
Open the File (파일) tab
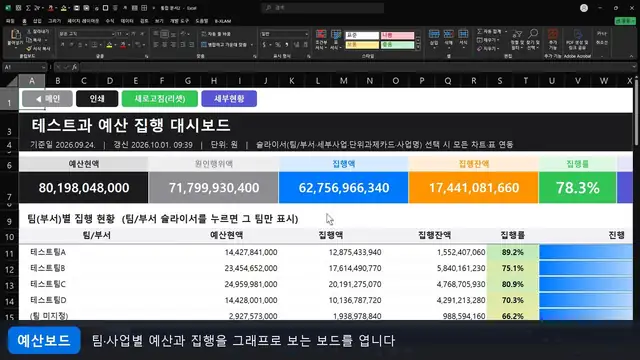10,21
